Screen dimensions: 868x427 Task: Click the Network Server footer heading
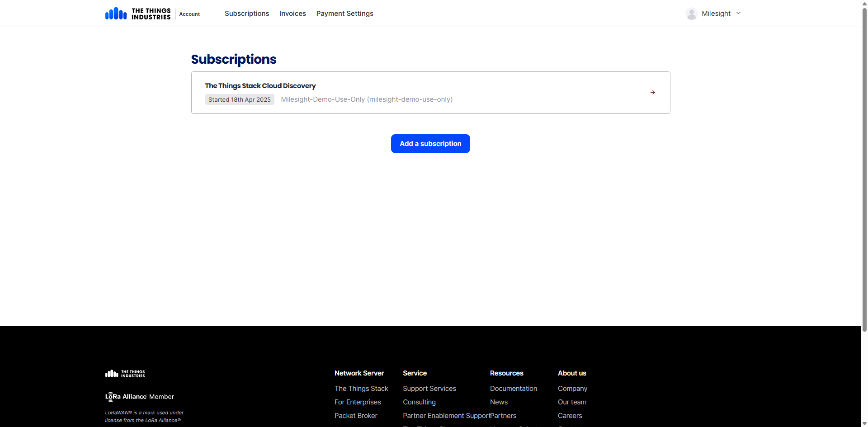pos(359,373)
